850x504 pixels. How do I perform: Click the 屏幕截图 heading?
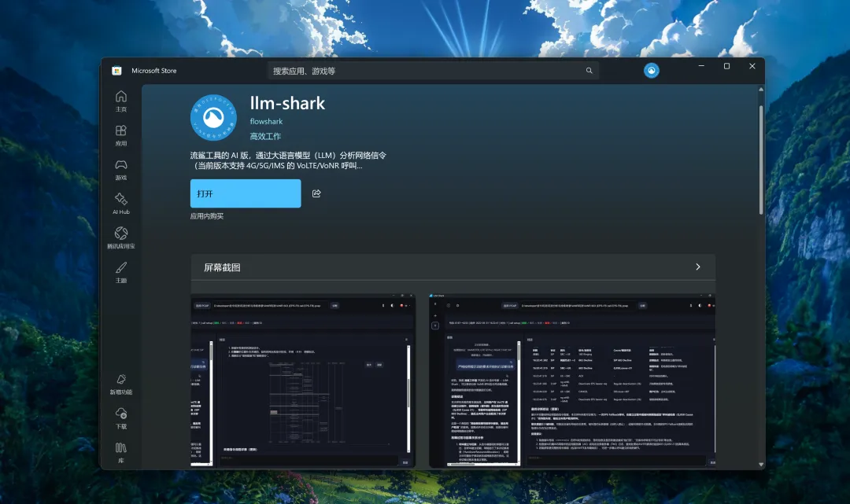click(222, 267)
